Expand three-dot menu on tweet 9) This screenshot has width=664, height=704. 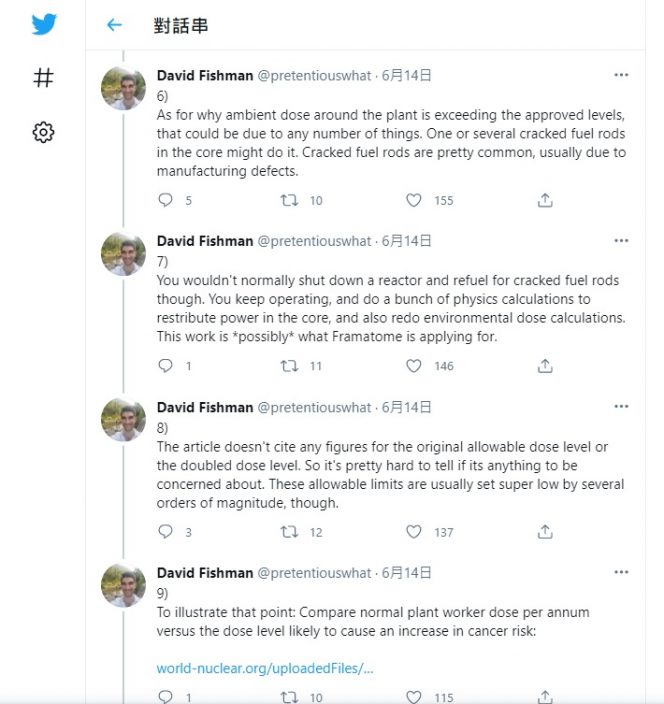tap(621, 572)
